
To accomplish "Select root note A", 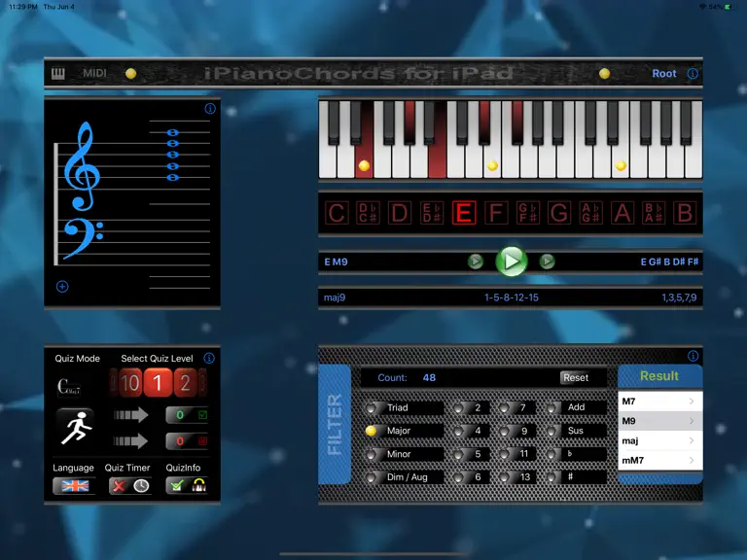I will pyautogui.click(x=622, y=213).
